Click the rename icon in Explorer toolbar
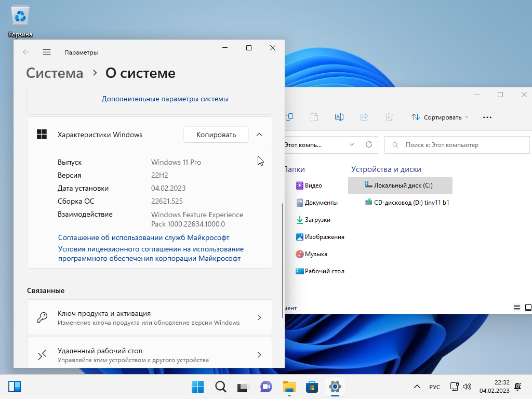The width and height of the screenshot is (532, 399). point(339,117)
